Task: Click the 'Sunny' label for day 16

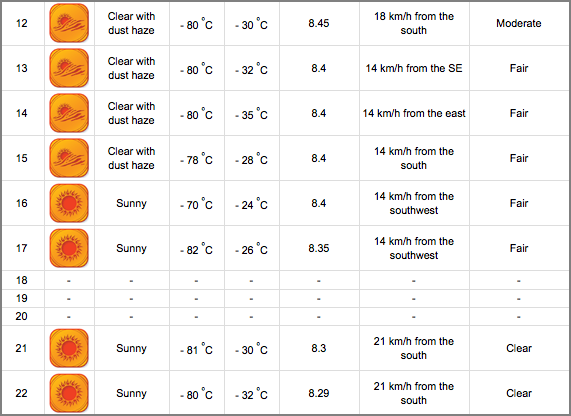Action: click(131, 203)
